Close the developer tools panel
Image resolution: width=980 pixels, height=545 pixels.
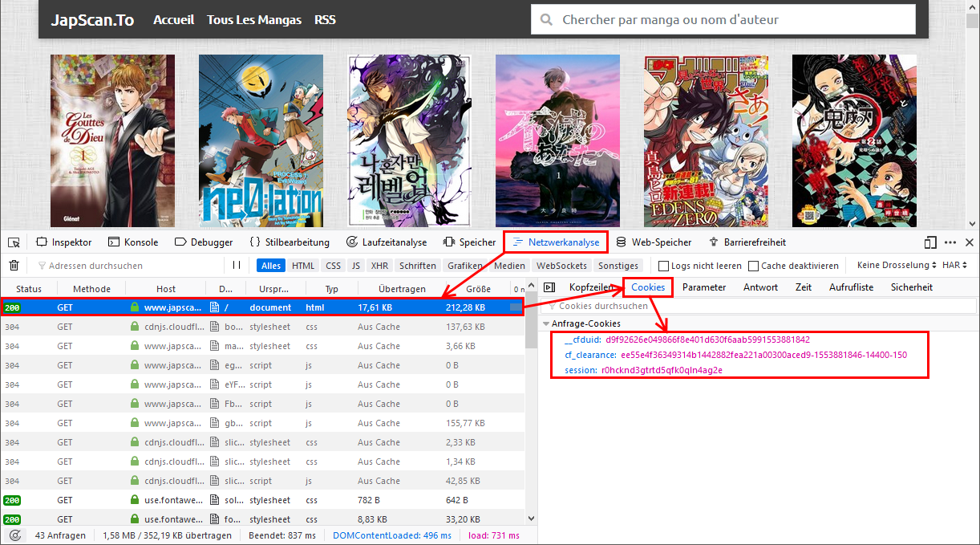pos(970,242)
